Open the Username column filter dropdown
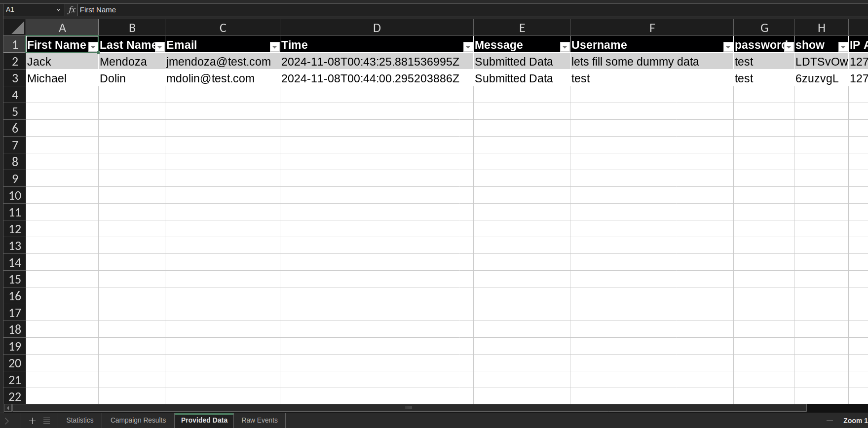The height and width of the screenshot is (428, 868). 728,47
